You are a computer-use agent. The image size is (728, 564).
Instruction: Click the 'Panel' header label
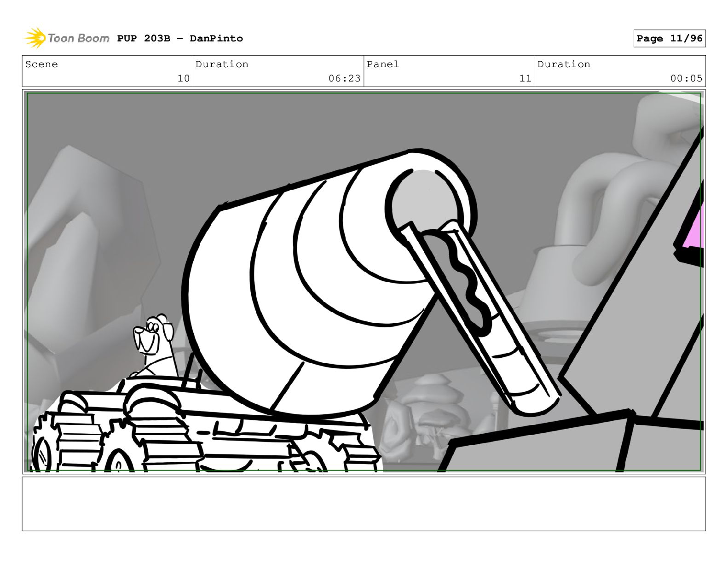pos(383,64)
